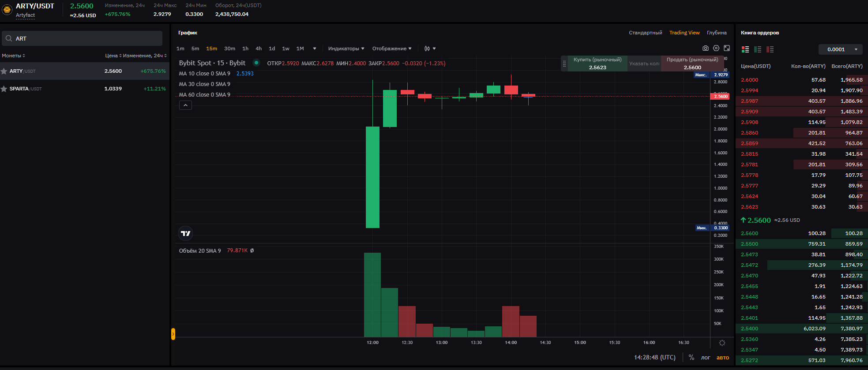The image size is (868, 370).
Task: Click ask price 2.5987 in order book
Action: click(x=749, y=101)
